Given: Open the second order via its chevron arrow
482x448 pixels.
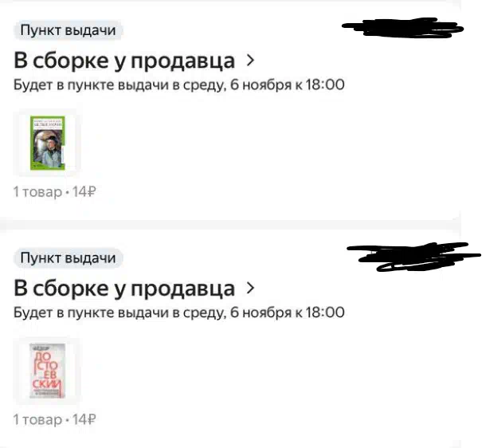Looking at the screenshot, I should click(x=250, y=288).
